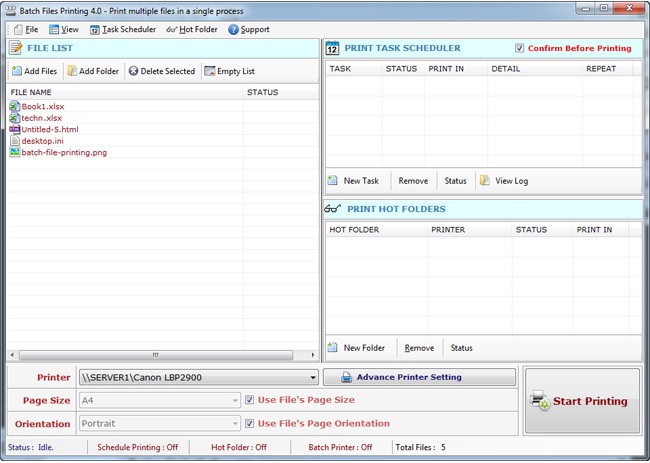Disable Use File's Page Orientation

[x=250, y=423]
